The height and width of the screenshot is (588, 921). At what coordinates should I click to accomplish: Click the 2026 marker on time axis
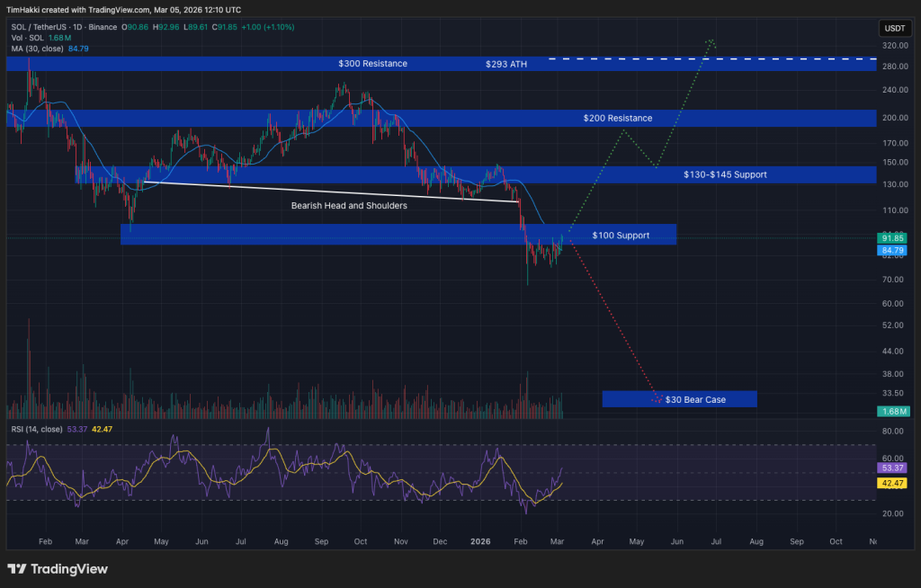pos(480,543)
